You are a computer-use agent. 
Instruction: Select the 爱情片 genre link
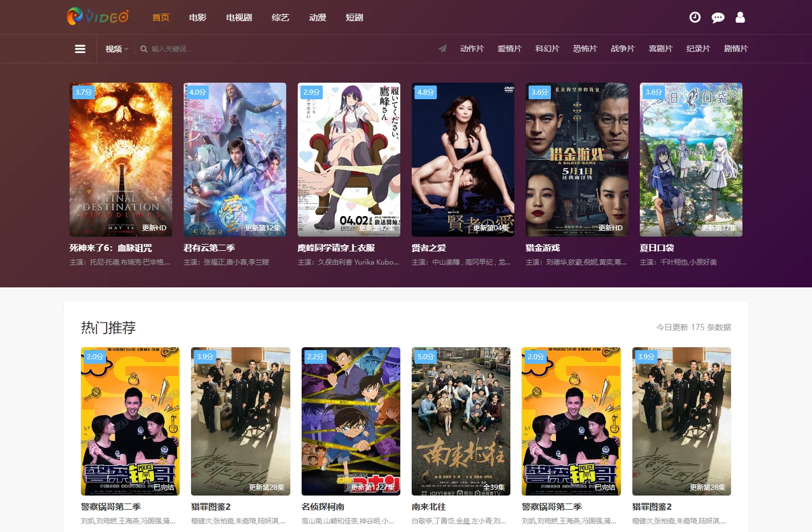point(509,48)
